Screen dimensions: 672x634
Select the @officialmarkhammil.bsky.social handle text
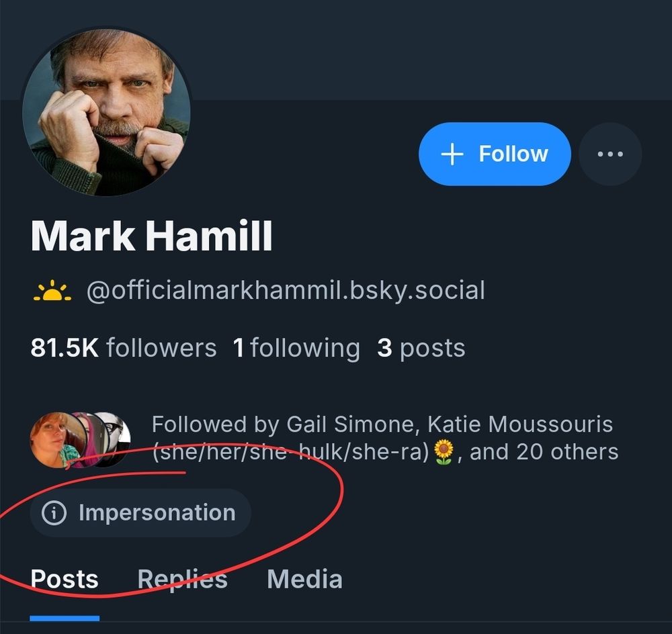tap(286, 290)
